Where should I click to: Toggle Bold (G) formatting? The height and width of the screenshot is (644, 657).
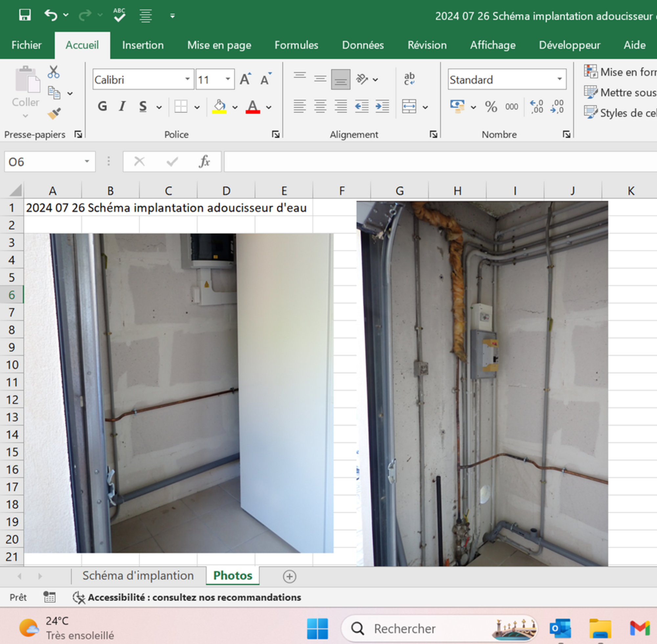(x=102, y=107)
